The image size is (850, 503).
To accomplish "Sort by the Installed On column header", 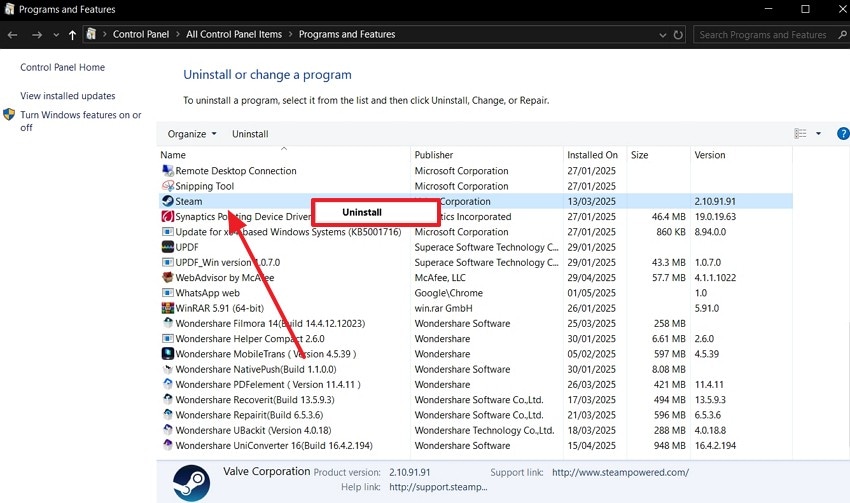I will pos(595,154).
